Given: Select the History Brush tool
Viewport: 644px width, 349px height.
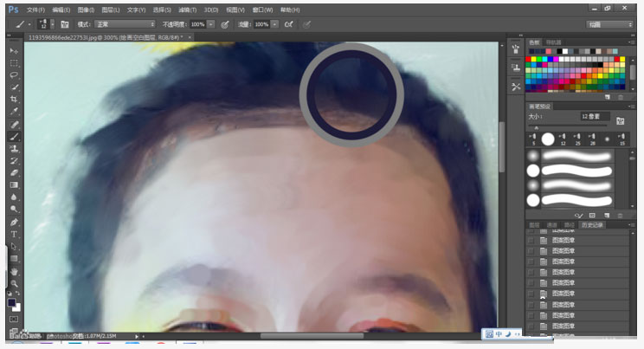Looking at the screenshot, I should tap(14, 161).
